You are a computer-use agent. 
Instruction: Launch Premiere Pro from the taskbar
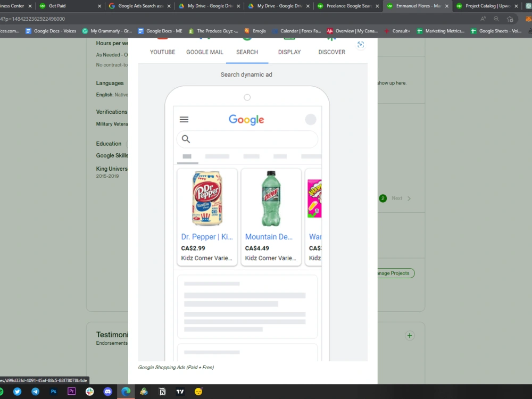coord(72,392)
